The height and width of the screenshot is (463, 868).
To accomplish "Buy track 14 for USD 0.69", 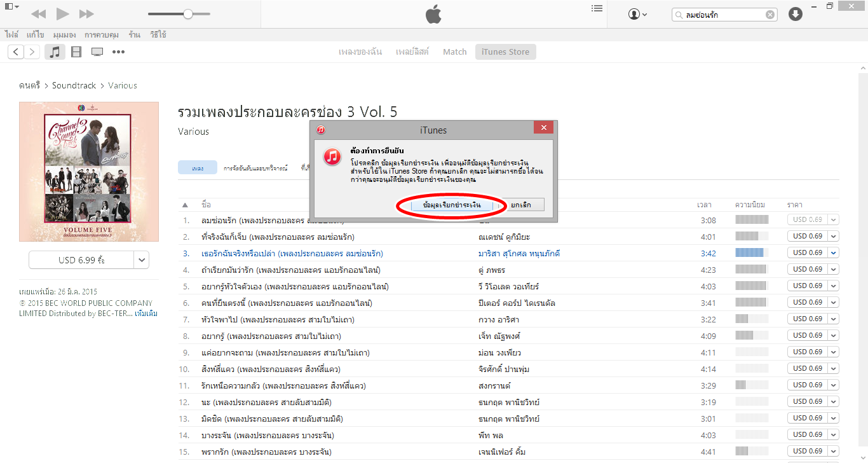I will coord(807,434).
